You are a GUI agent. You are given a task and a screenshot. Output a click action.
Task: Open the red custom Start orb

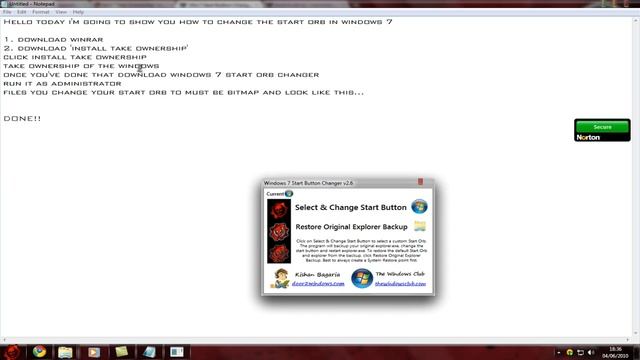[x=12, y=352]
